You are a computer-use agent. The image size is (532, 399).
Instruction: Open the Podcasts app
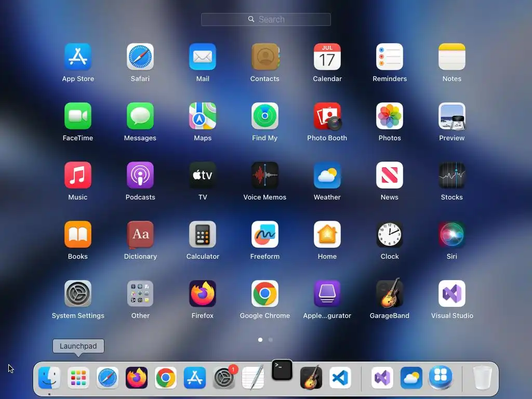(140, 175)
